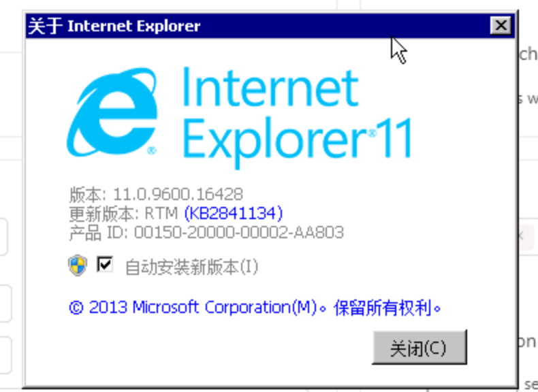Click the Windows security shield icon
Viewport: 538px width, 392px height.
click(78, 265)
